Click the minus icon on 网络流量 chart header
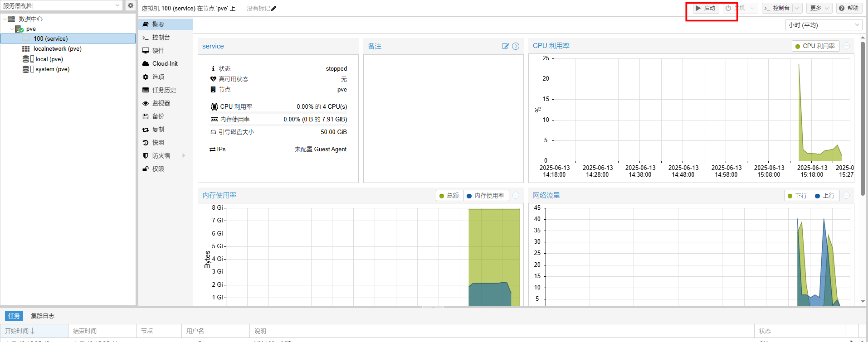This screenshot has width=868, height=342. (846, 195)
